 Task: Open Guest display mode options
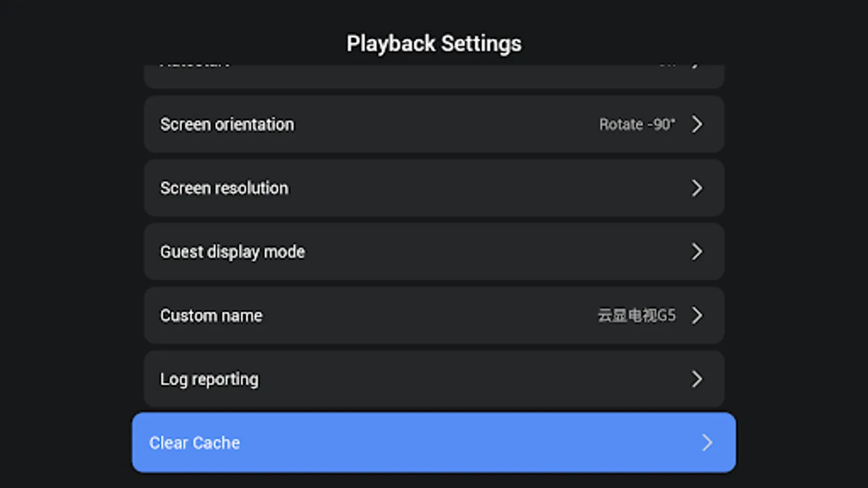point(233,252)
